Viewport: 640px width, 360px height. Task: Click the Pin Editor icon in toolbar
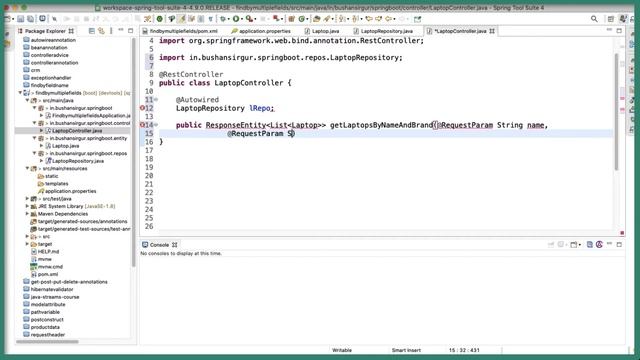pyautogui.click(x=418, y=19)
